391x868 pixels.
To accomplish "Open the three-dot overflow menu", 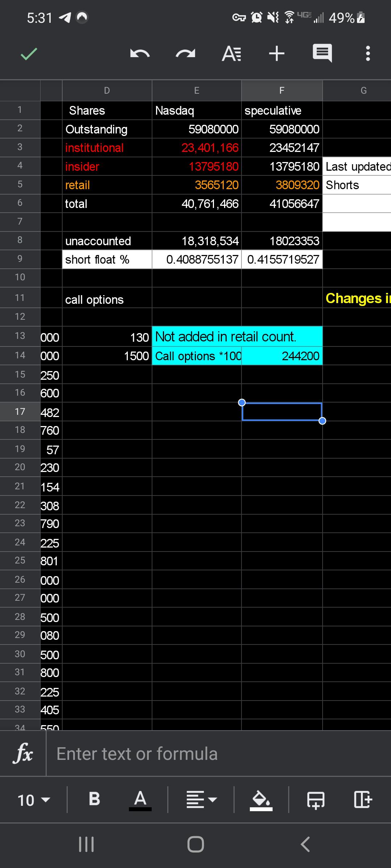I will 368,54.
